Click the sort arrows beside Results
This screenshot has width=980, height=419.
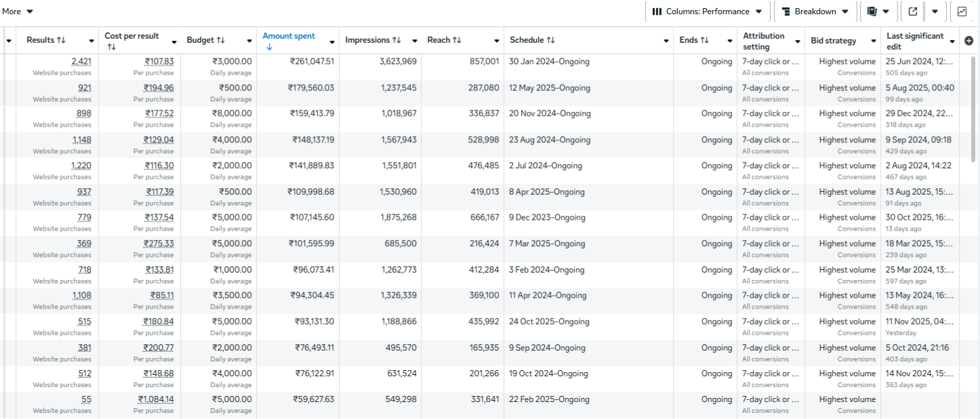[x=61, y=41]
